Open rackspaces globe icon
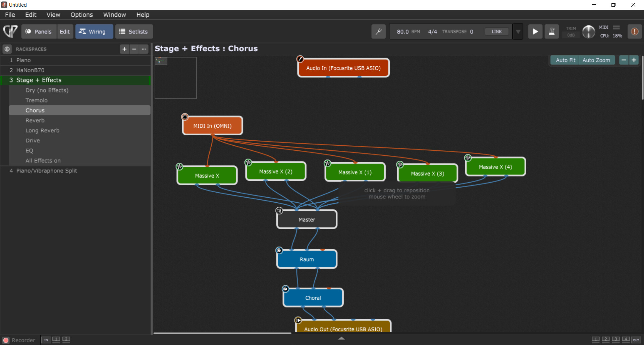The image size is (644, 345). (x=7, y=49)
